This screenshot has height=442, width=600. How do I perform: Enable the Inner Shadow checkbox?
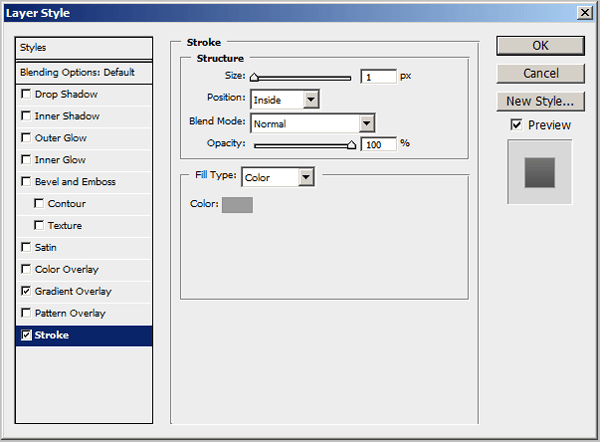click(26, 116)
